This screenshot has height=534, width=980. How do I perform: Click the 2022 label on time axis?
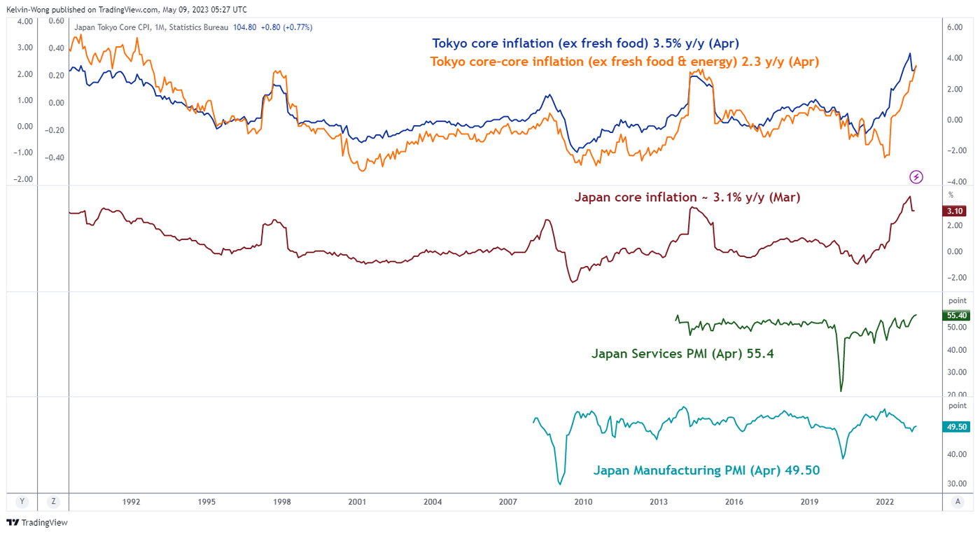885,501
